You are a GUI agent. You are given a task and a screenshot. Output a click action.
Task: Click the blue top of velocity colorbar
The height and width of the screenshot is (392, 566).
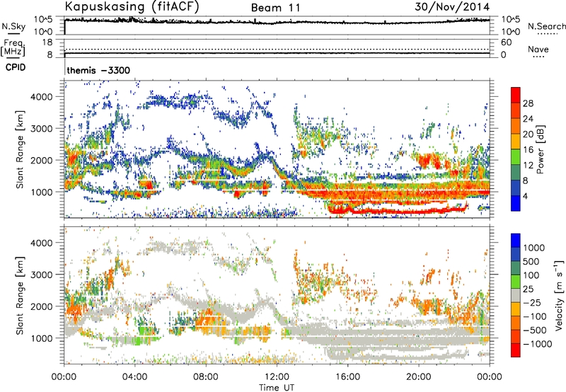coord(516,241)
